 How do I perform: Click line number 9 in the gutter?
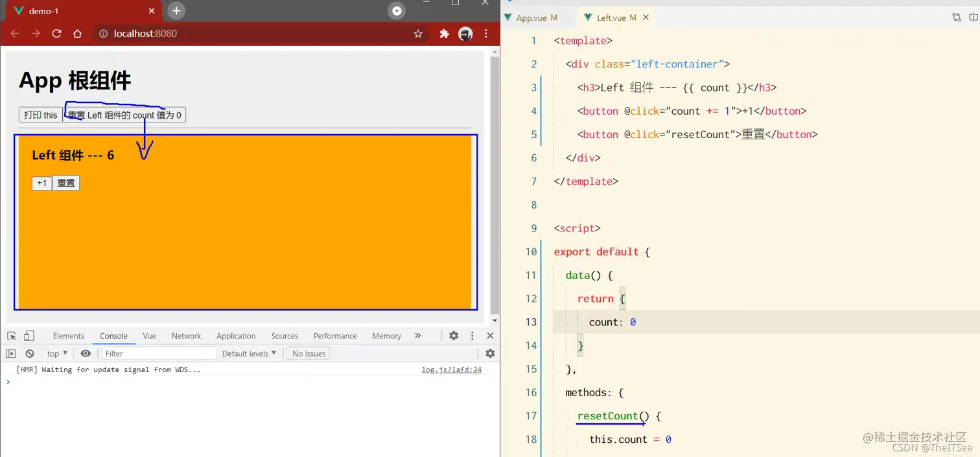pos(534,228)
